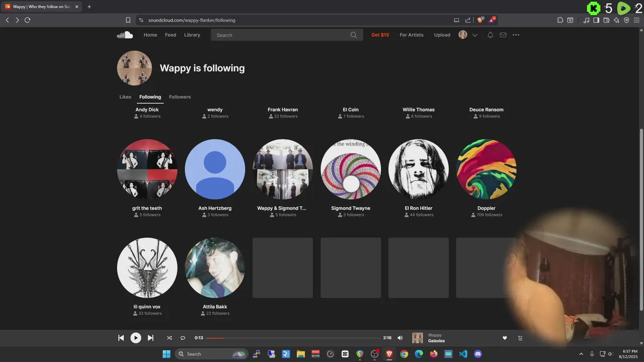
Task: Skip to the next track
Action: pyautogui.click(x=150, y=338)
